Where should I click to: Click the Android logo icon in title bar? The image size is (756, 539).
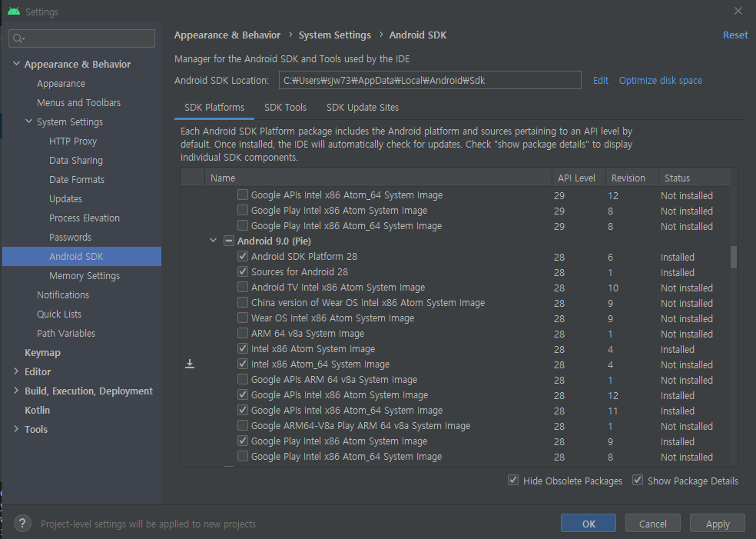pyautogui.click(x=14, y=11)
